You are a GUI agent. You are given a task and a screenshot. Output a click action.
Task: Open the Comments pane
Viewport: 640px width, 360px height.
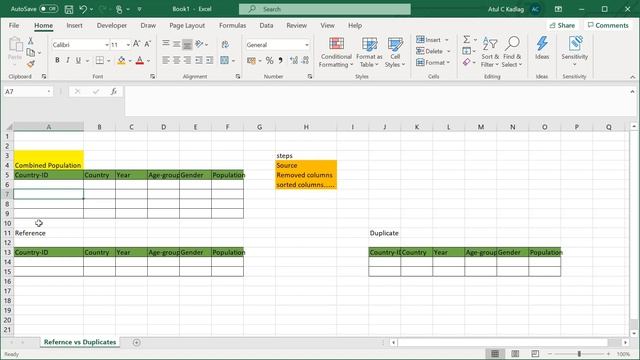608,25
